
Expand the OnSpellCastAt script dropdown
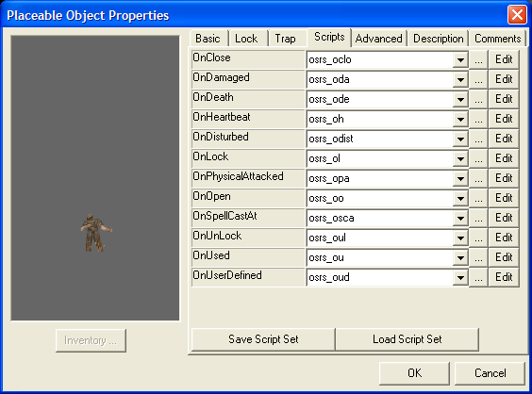(460, 218)
